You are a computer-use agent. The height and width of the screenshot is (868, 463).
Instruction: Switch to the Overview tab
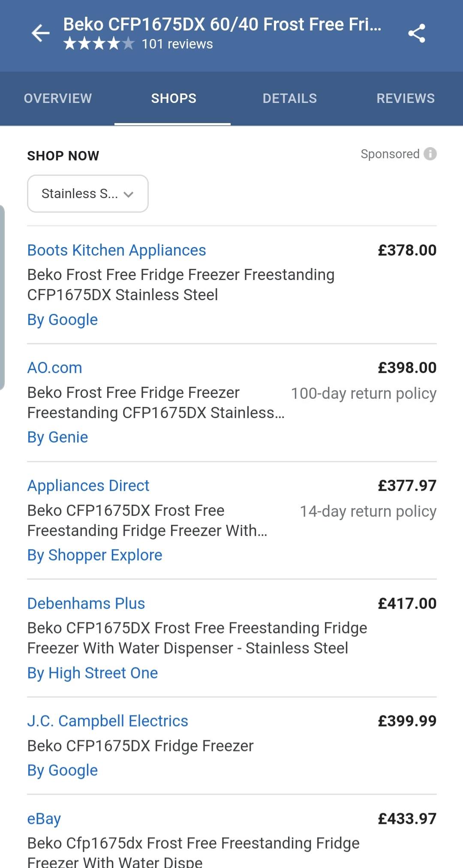[x=58, y=98]
